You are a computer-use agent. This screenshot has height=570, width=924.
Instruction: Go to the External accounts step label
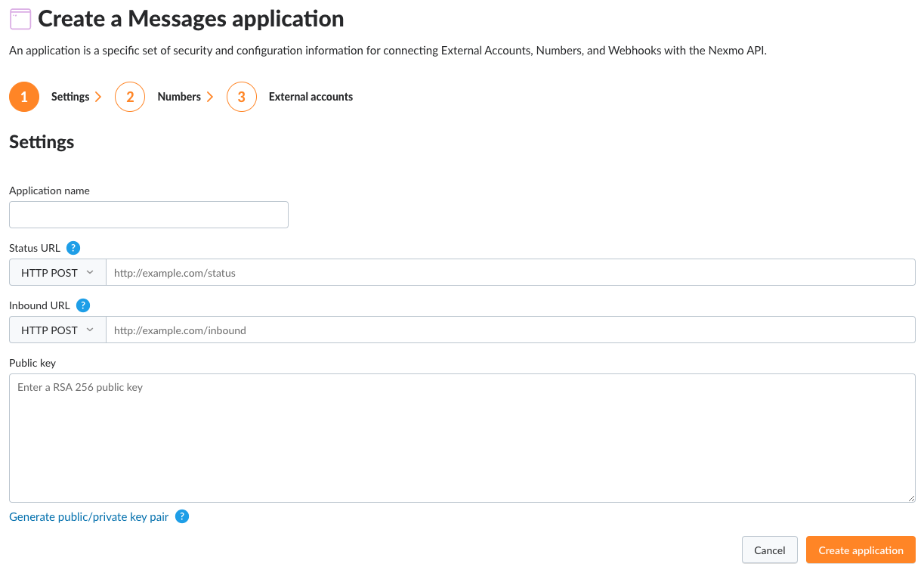(x=311, y=97)
